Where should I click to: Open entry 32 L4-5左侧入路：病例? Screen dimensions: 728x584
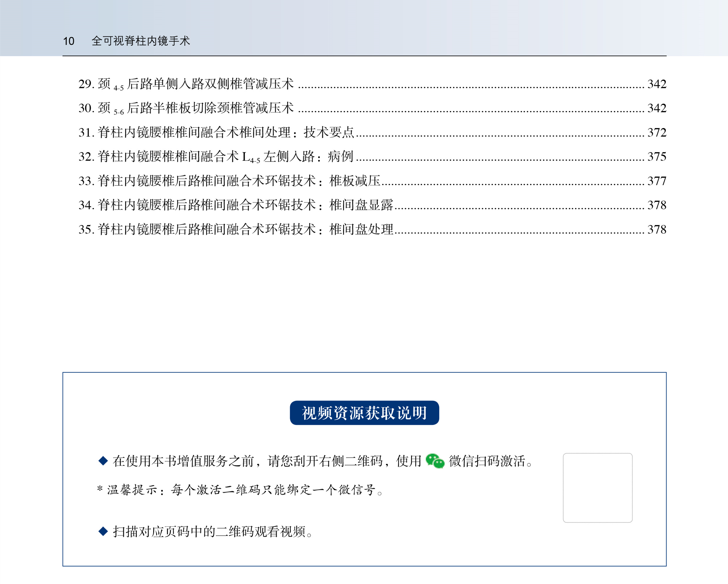pos(216,157)
